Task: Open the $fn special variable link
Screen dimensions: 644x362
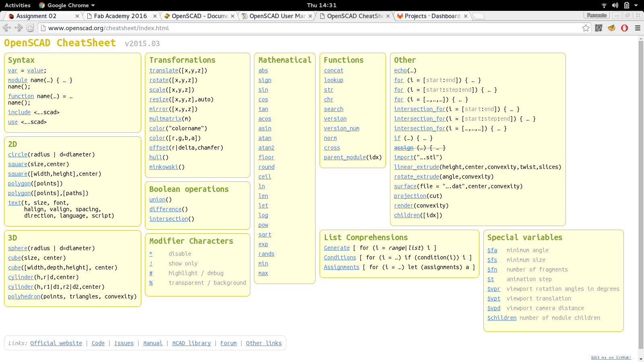Action: [x=492, y=269]
